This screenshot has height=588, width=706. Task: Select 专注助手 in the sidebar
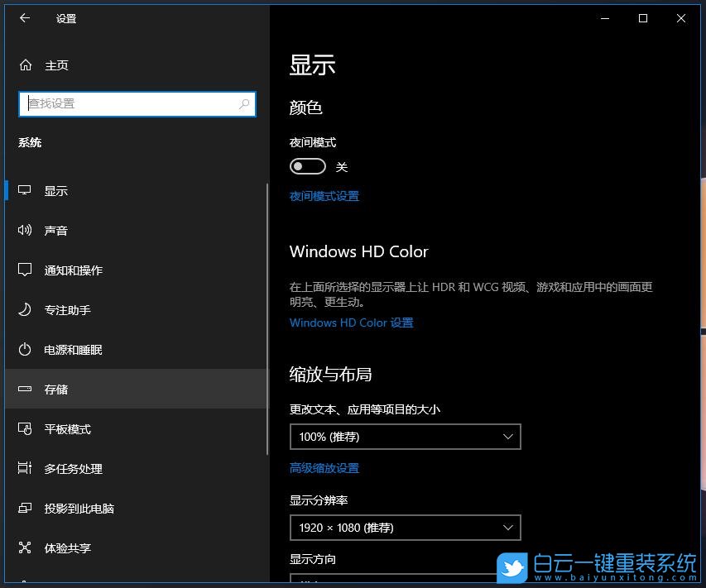[x=67, y=310]
